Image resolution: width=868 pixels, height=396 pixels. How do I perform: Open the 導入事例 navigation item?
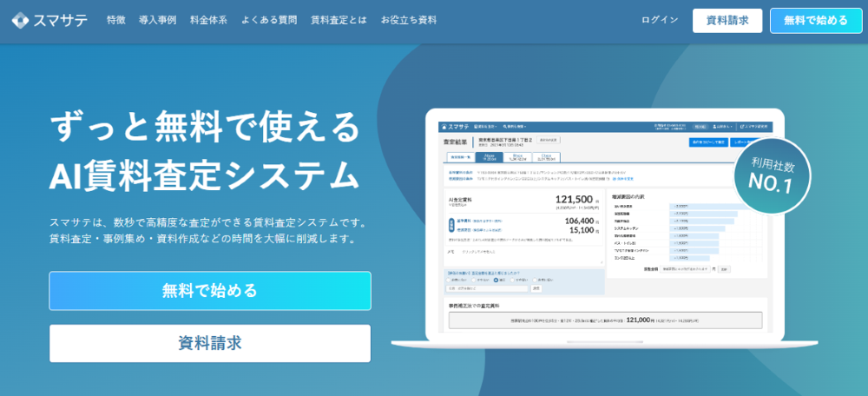click(x=158, y=21)
